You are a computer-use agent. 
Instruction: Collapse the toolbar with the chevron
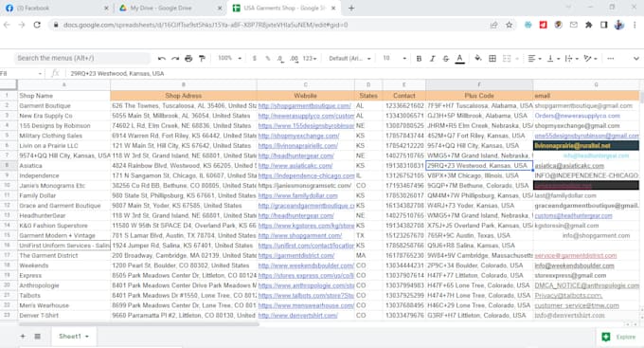point(636,59)
